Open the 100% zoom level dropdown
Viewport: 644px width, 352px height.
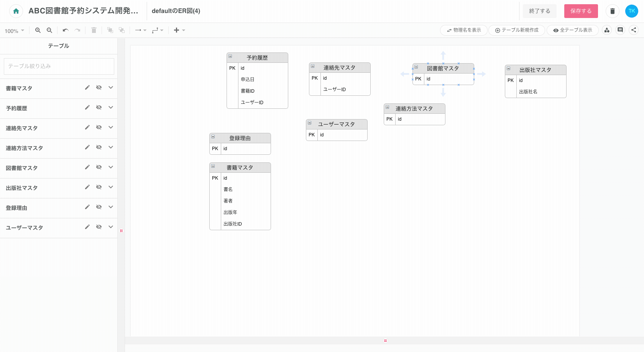[x=15, y=31]
